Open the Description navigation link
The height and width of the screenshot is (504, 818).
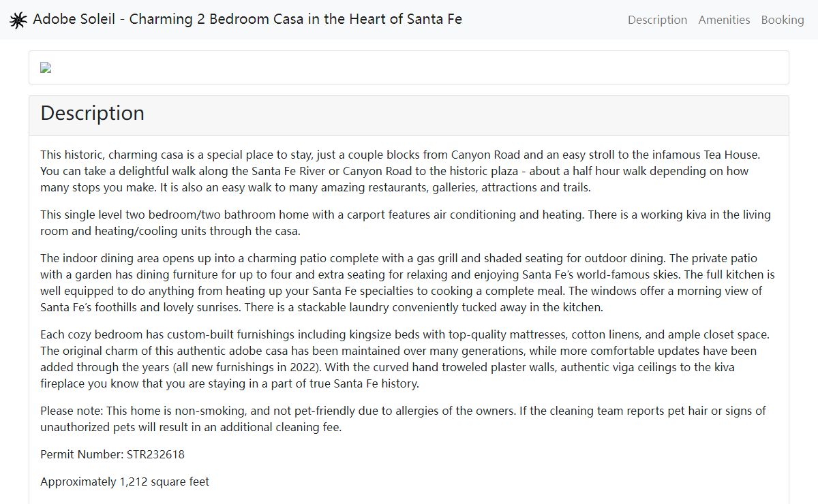tap(657, 20)
